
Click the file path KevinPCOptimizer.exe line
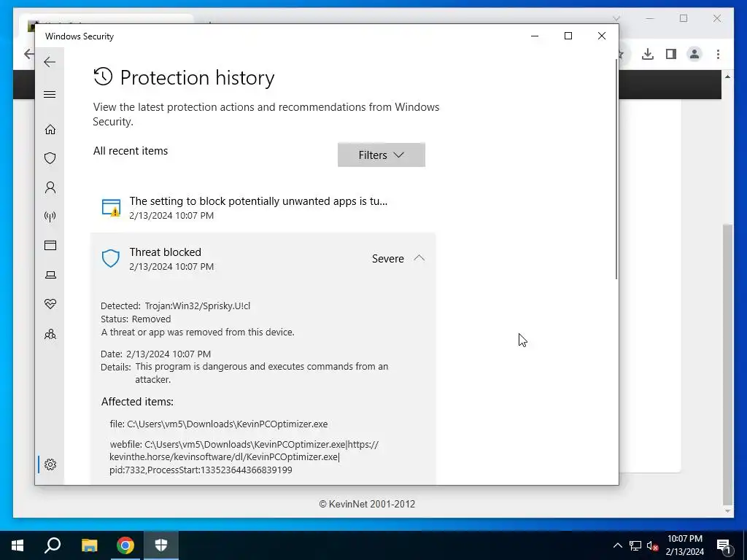click(x=219, y=424)
